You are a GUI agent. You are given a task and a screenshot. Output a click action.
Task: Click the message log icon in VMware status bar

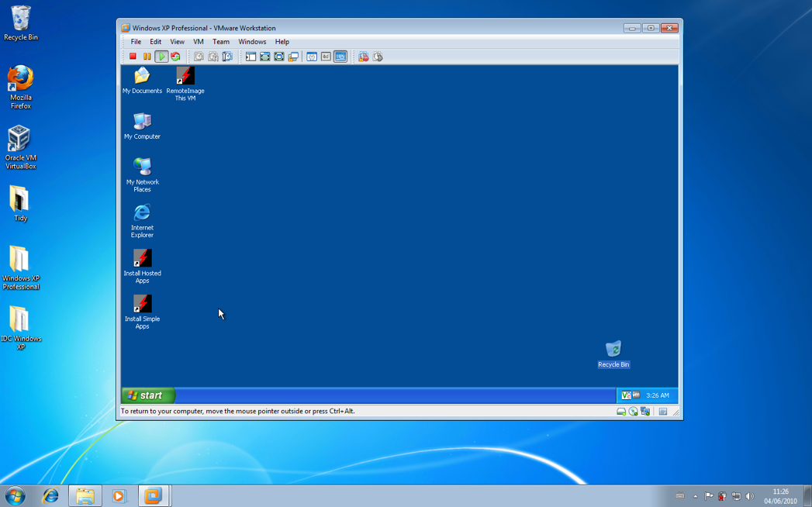pyautogui.click(x=663, y=411)
